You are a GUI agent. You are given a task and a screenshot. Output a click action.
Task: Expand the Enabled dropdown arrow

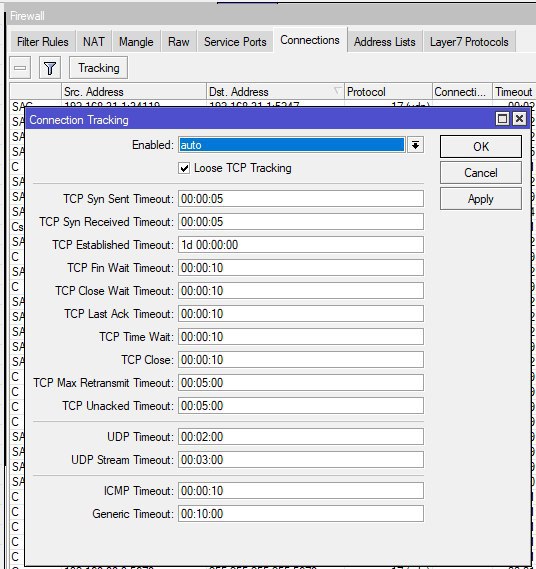coord(416,145)
